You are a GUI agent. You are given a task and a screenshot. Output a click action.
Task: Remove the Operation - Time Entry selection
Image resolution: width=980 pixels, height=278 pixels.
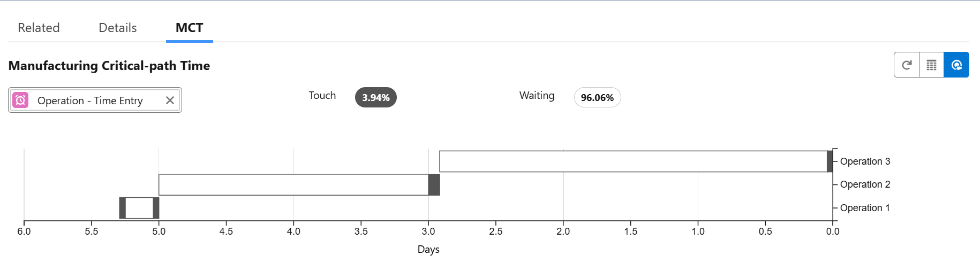pos(170,101)
